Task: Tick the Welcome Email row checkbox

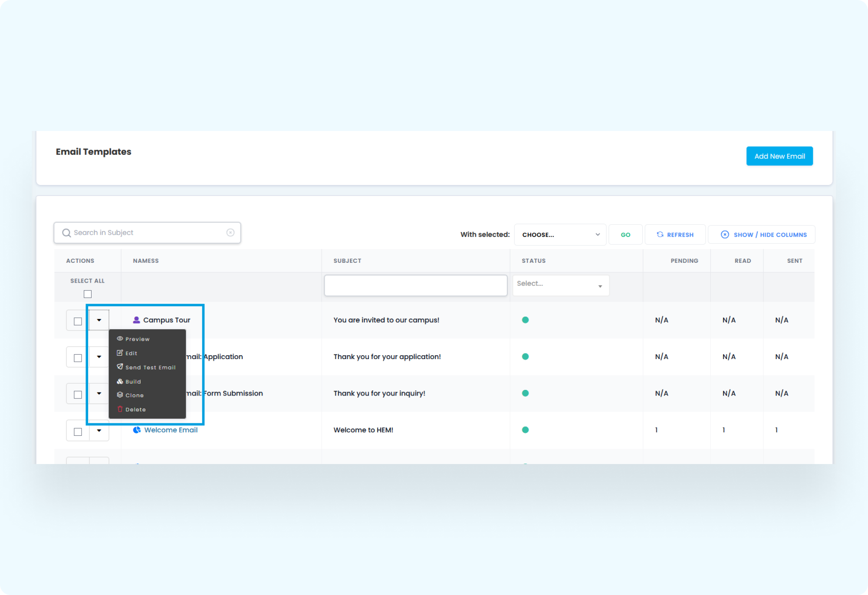Action: pyautogui.click(x=78, y=432)
